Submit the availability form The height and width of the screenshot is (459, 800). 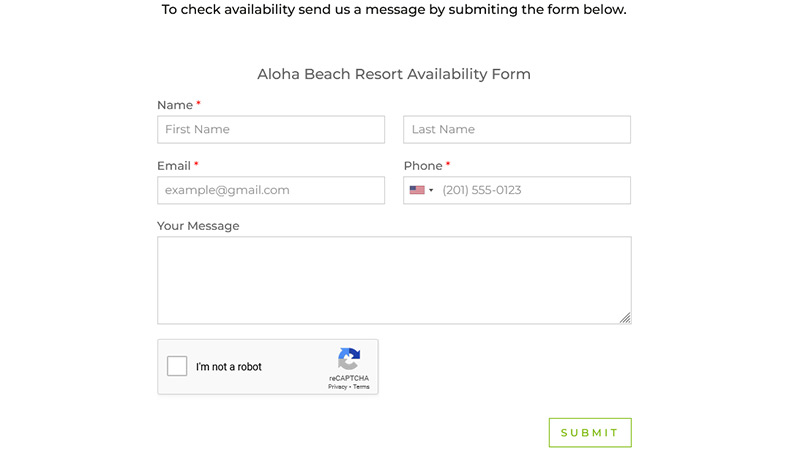coord(590,432)
